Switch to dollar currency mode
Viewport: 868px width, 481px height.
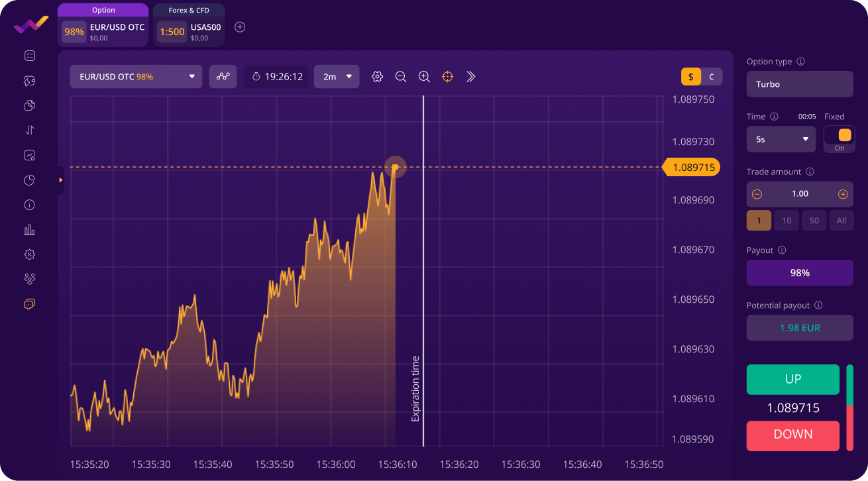pos(690,77)
